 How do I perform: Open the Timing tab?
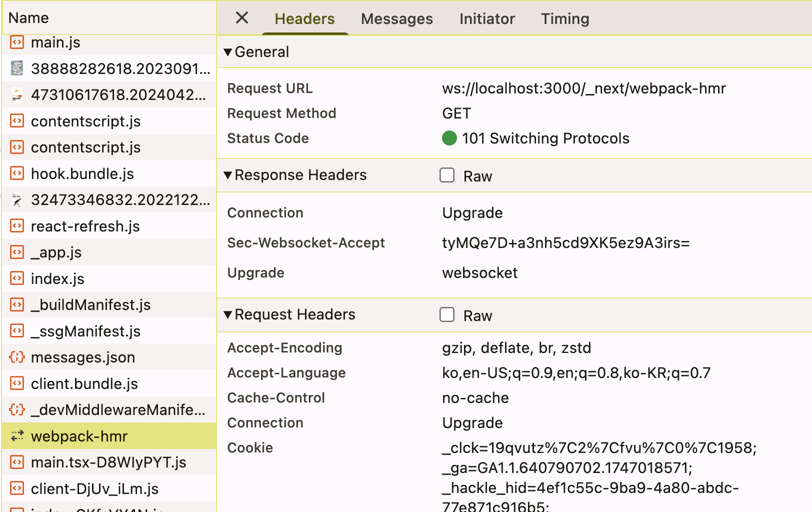tap(564, 19)
